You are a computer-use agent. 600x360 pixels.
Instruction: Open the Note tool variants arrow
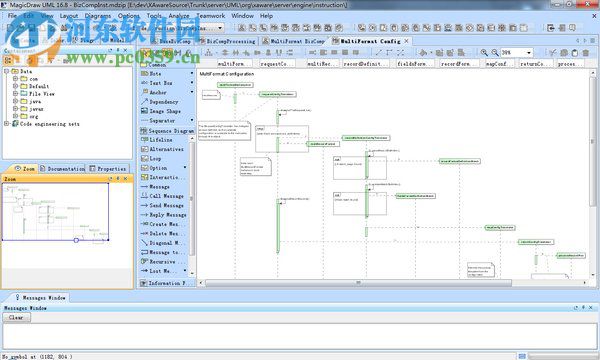point(192,73)
